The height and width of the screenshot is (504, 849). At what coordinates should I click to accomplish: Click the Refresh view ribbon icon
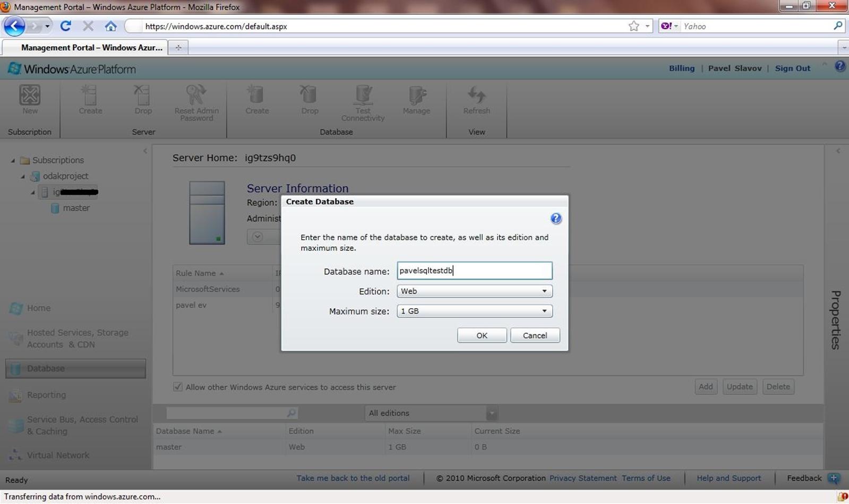(476, 95)
